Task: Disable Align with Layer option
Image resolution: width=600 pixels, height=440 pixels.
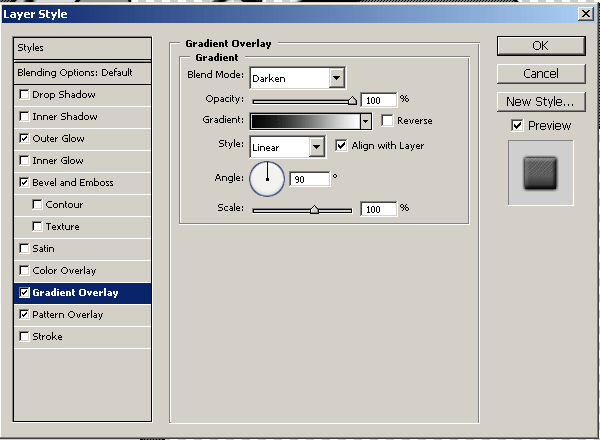Action: point(342,146)
